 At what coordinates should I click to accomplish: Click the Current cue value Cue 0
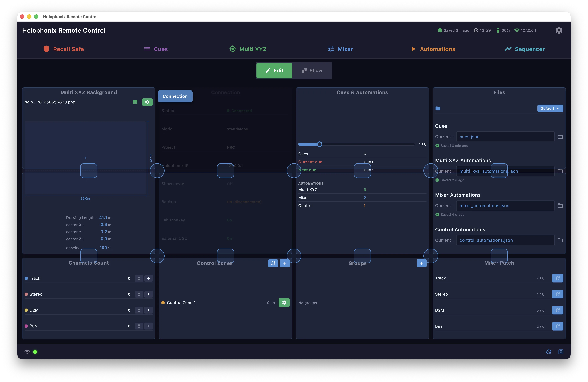369,162
